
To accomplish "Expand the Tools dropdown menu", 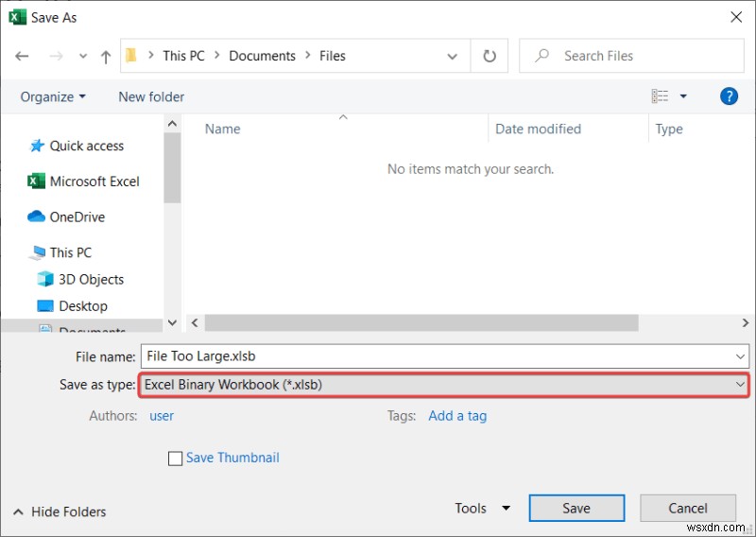I will pos(482,508).
